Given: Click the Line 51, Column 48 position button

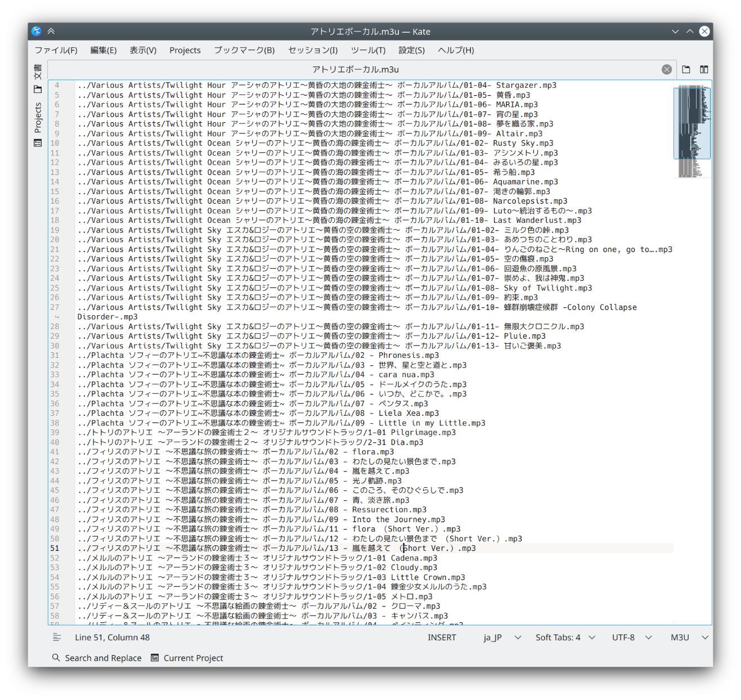Looking at the screenshot, I should pos(112,638).
